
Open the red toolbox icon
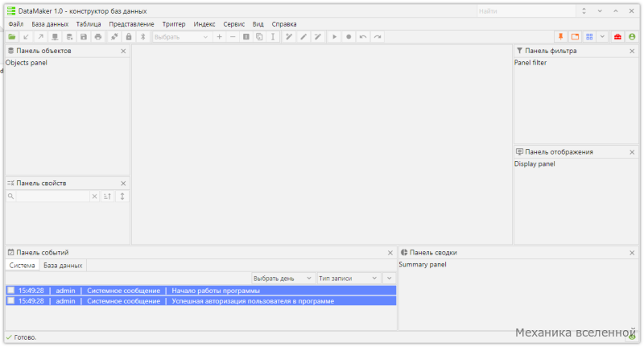(x=617, y=37)
